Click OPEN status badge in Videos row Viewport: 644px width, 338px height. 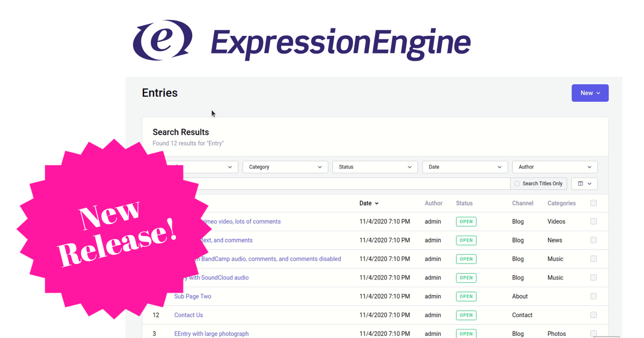(x=466, y=222)
